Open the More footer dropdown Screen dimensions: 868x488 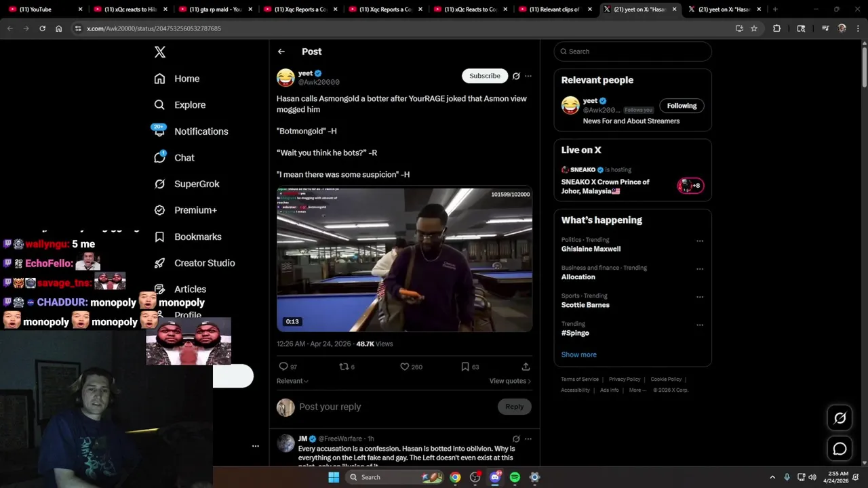click(x=637, y=390)
